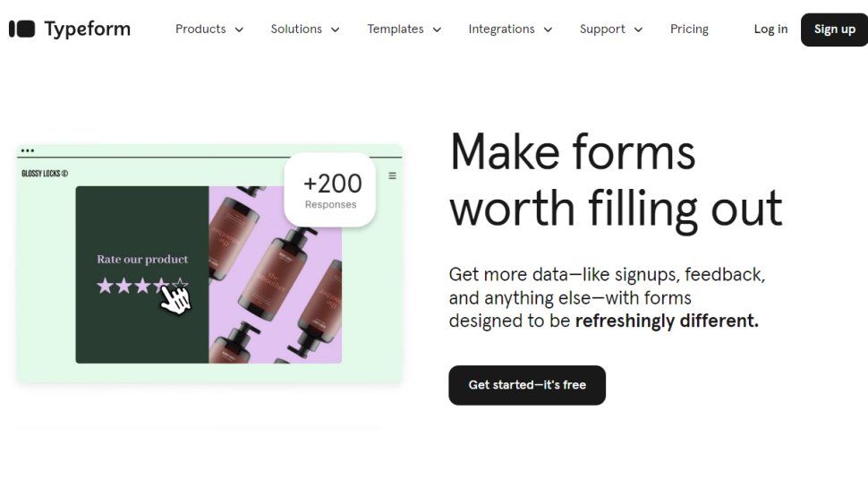Select the third rating star

(142, 286)
